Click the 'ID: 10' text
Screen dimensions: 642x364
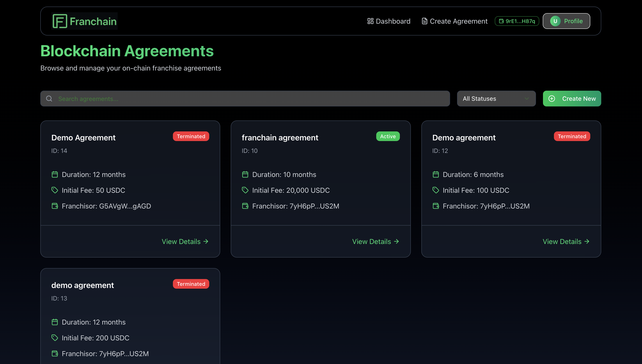point(250,150)
